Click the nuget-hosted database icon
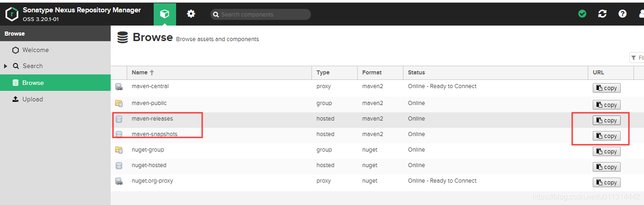This screenshot has width=644, height=205. pyautogui.click(x=119, y=165)
